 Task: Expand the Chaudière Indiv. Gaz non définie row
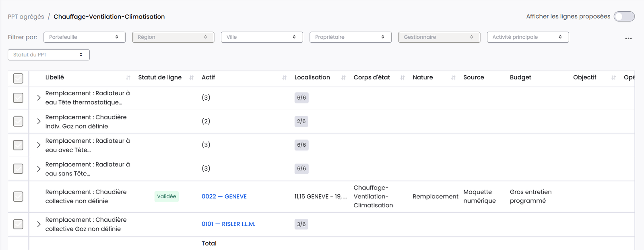(39, 121)
